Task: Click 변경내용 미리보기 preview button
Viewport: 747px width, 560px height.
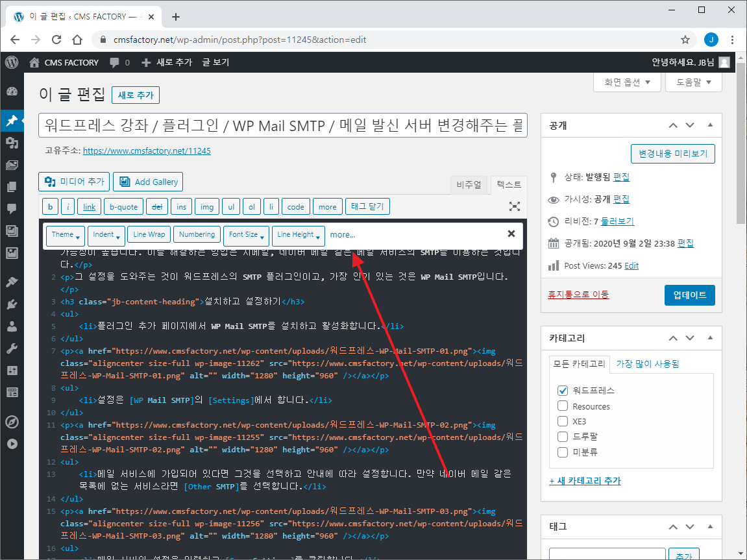Action: (x=672, y=154)
